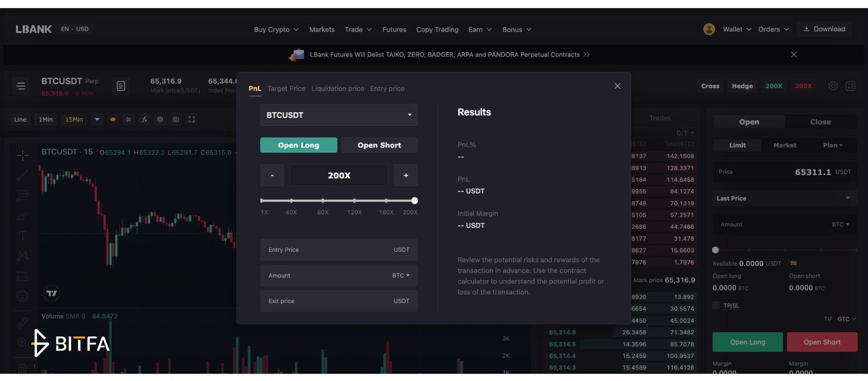The height and width of the screenshot is (381, 868).
Task: Select the forecasting and measurement tool
Action: 23,276
